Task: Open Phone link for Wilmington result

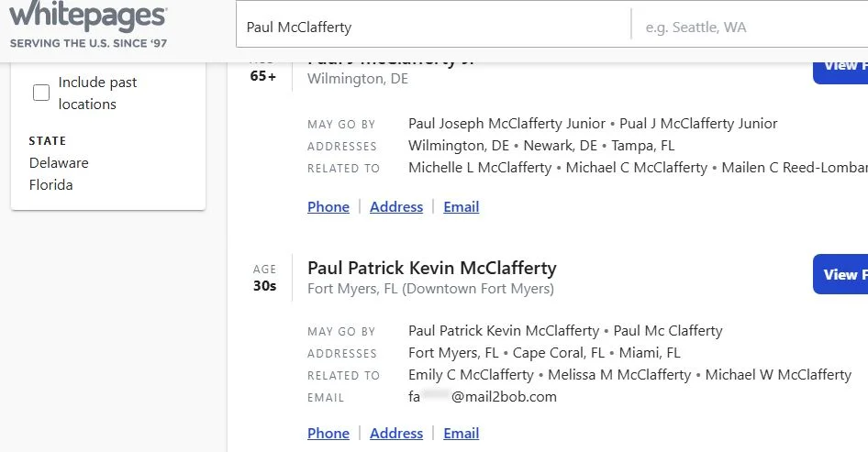Action: coord(328,207)
